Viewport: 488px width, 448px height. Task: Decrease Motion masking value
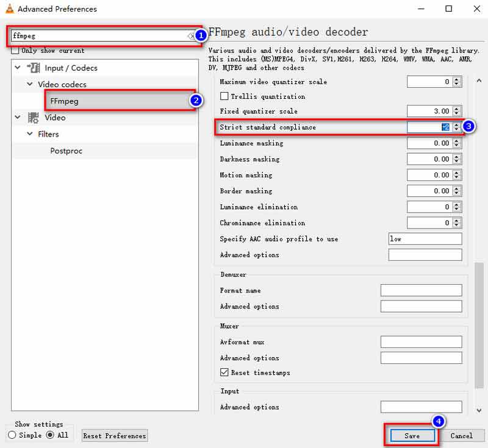point(456,177)
